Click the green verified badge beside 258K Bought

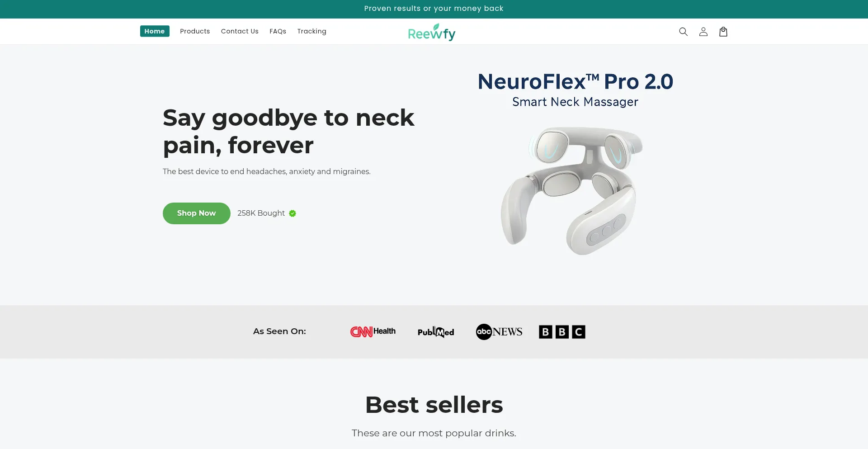(292, 213)
